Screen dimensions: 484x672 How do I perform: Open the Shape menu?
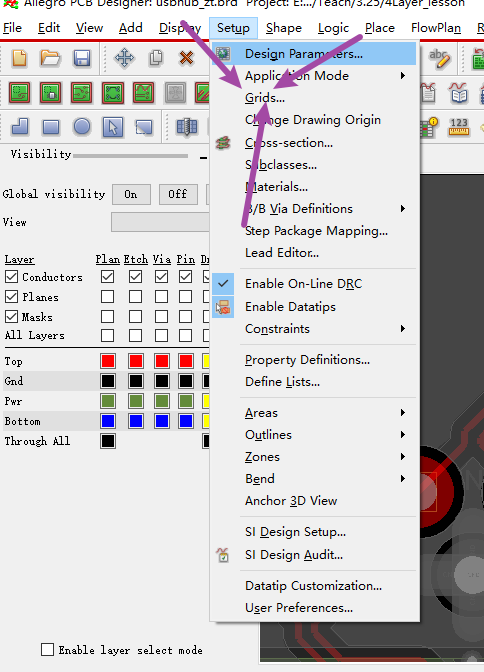(x=283, y=28)
